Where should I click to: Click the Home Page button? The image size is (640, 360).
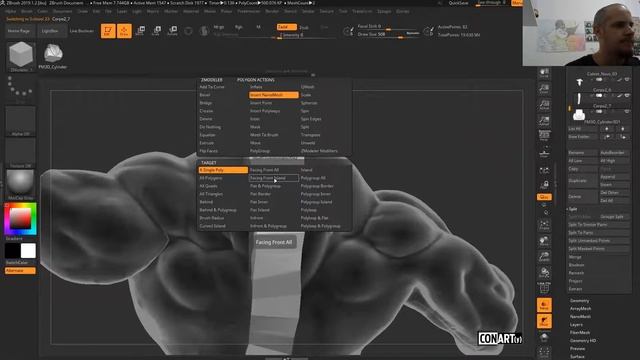point(19,31)
